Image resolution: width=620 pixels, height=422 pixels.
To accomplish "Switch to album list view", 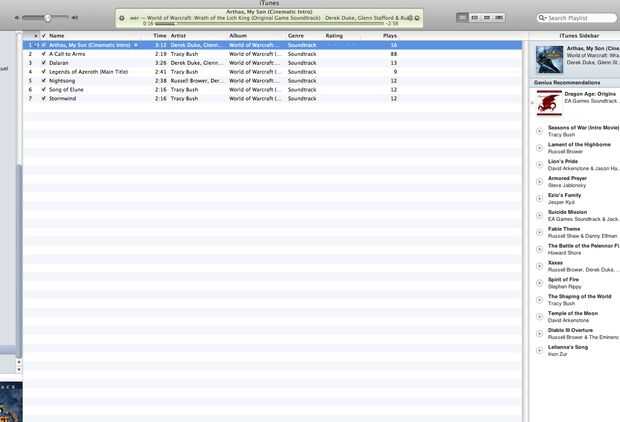I will (x=475, y=18).
